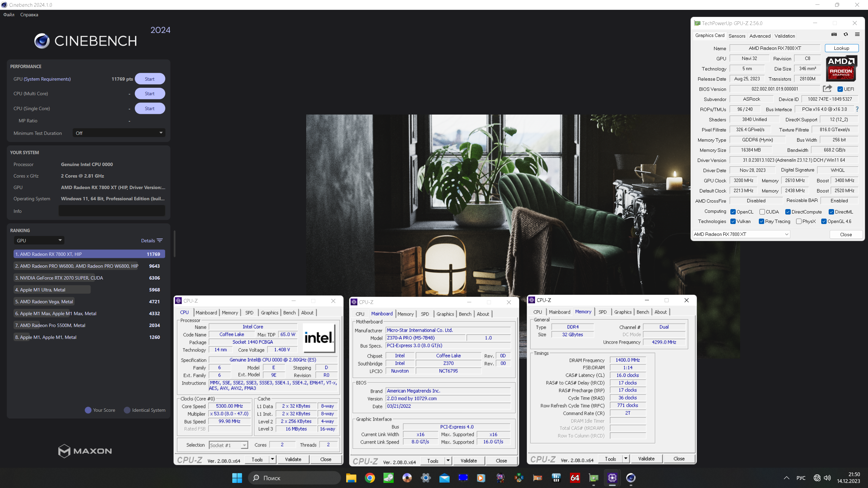Toggle the CUDA checkbox
Screen dimensions: 868x488
(x=762, y=212)
